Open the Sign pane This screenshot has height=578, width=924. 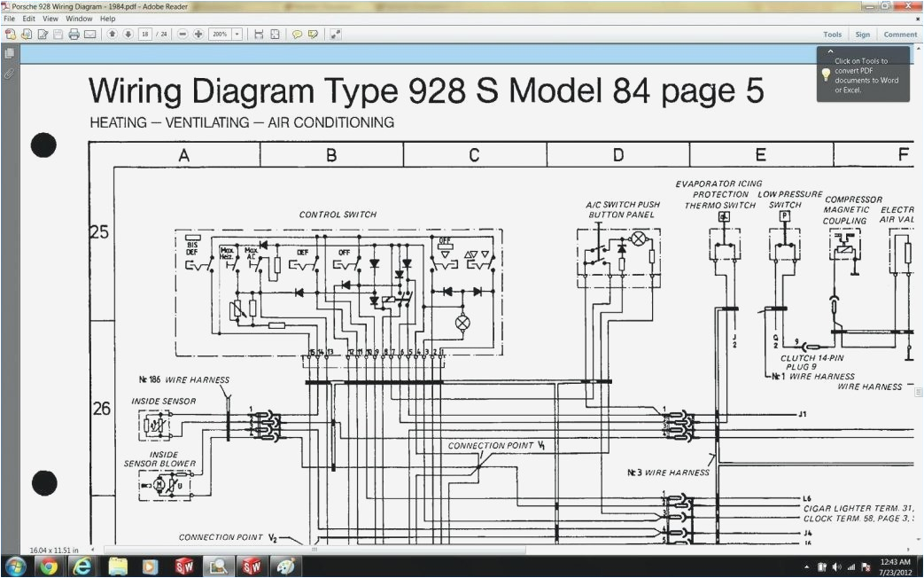point(862,35)
